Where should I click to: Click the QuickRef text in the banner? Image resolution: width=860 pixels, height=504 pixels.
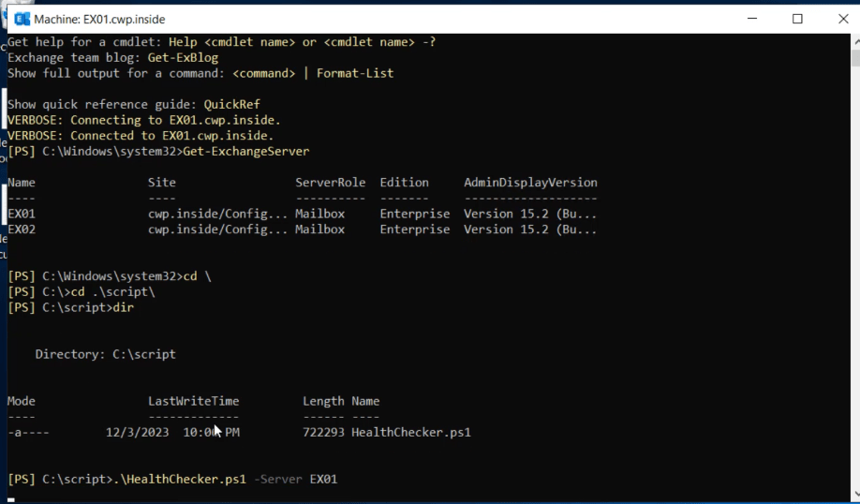point(231,104)
